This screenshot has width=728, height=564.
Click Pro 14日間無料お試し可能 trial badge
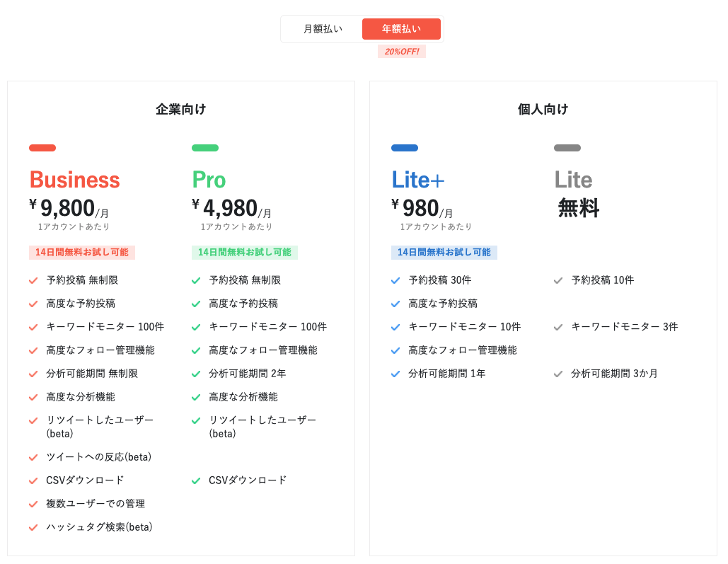click(x=245, y=253)
